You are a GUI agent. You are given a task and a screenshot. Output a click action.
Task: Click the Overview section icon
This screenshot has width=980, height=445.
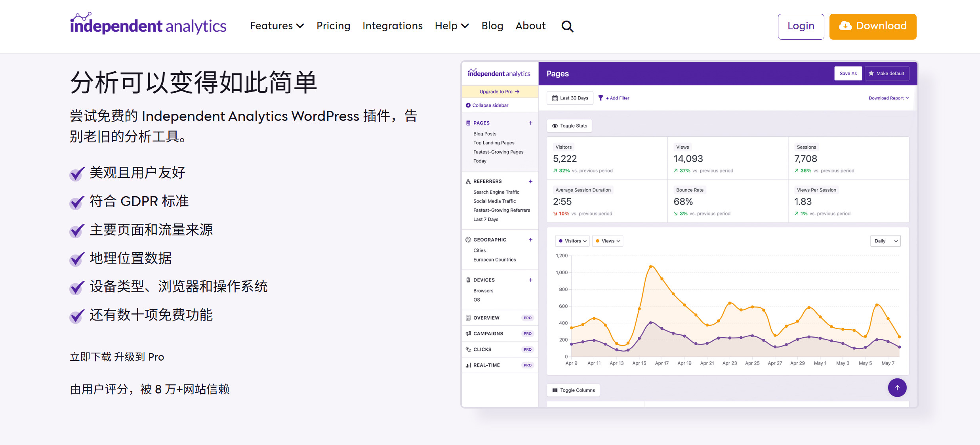(468, 318)
